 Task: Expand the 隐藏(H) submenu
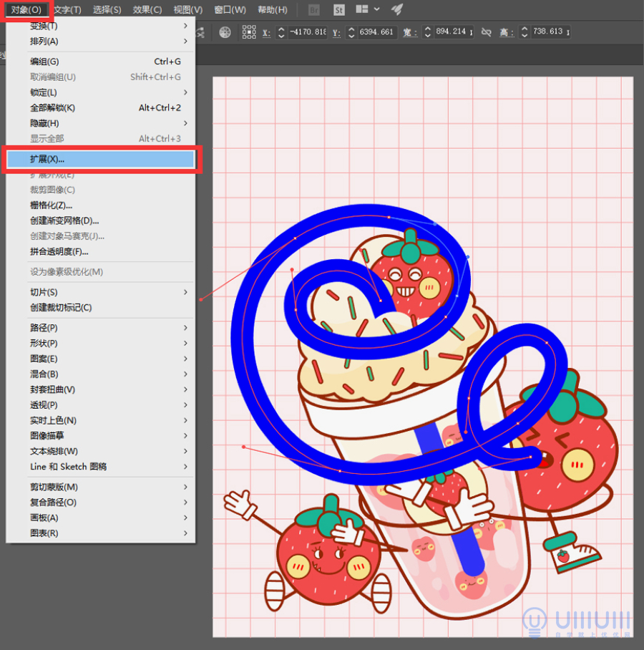pyautogui.click(x=100, y=123)
